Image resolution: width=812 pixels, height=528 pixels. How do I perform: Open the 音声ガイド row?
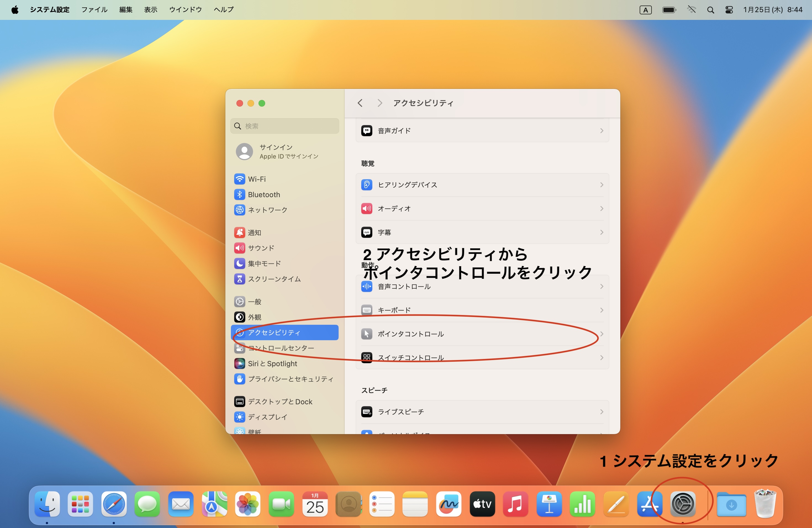(x=482, y=131)
